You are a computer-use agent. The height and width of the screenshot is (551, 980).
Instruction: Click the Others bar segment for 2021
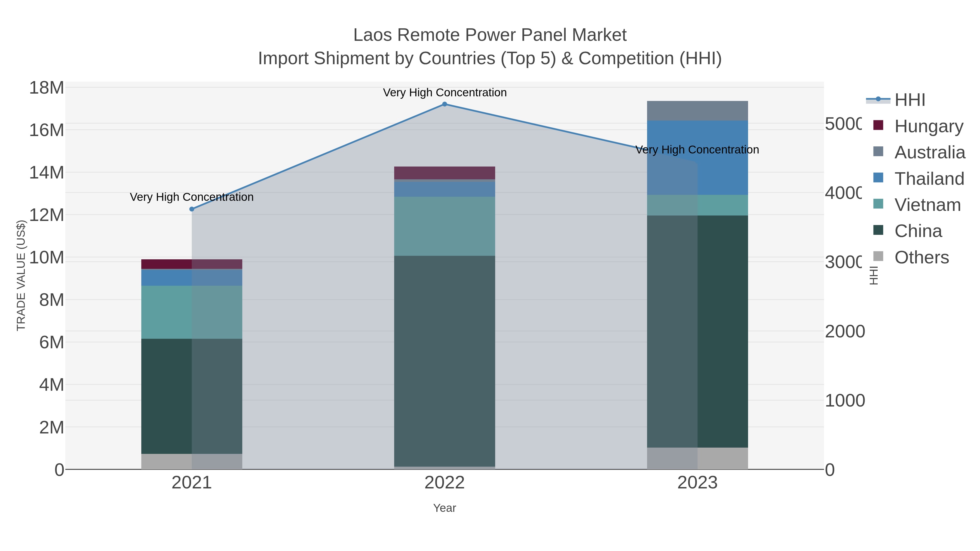tap(192, 462)
